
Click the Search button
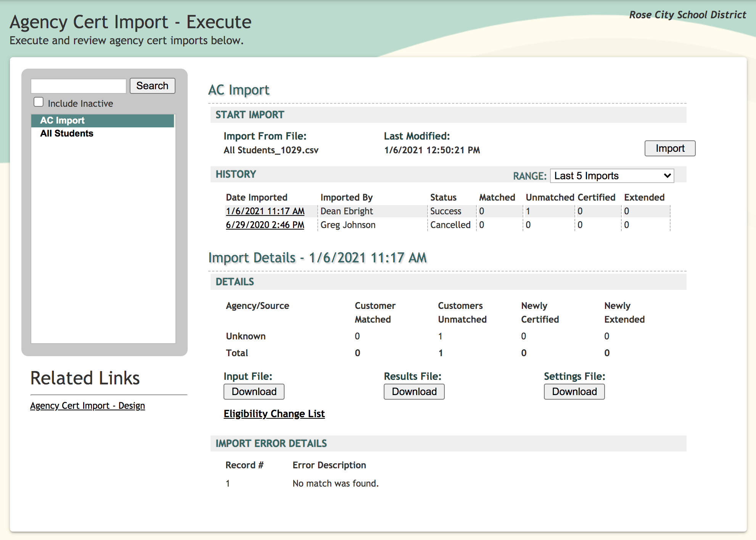(x=152, y=86)
